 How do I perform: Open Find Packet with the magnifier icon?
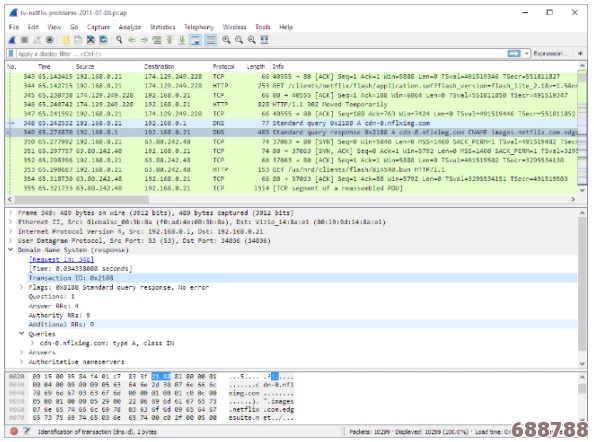[x=119, y=40]
